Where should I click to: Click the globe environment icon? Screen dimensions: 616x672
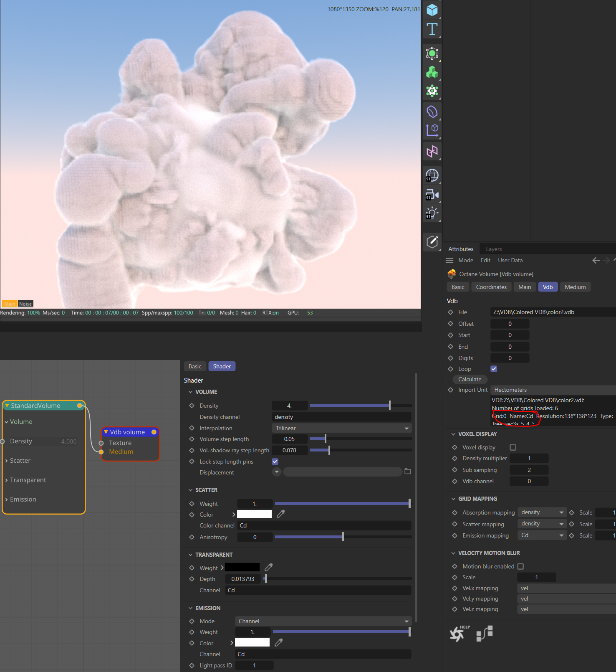pyautogui.click(x=432, y=175)
